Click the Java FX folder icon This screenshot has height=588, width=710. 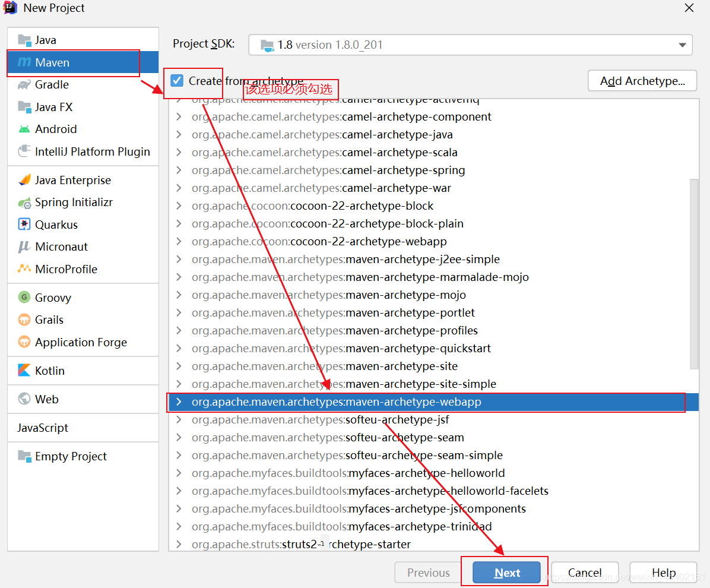click(24, 107)
